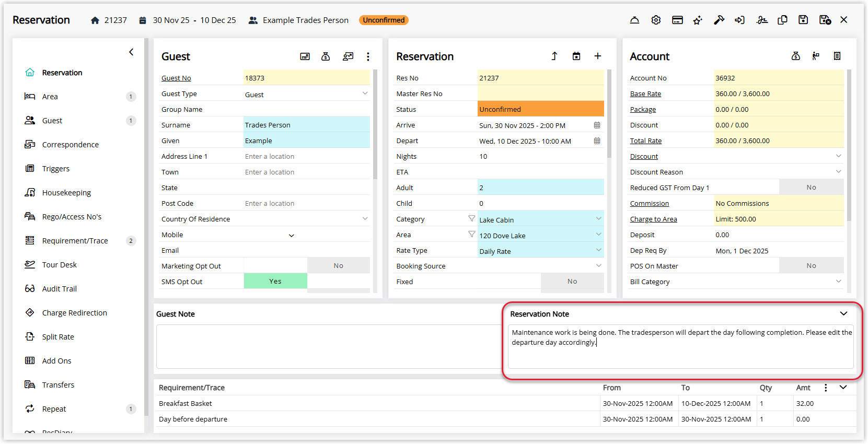Open the Mobile phone type dropdown arrow
Screen dimensions: 868x444
(x=292, y=235)
